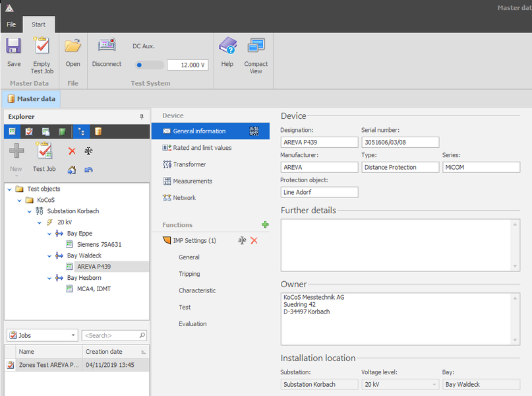Collapse the Bay Eppe node

[49, 234]
